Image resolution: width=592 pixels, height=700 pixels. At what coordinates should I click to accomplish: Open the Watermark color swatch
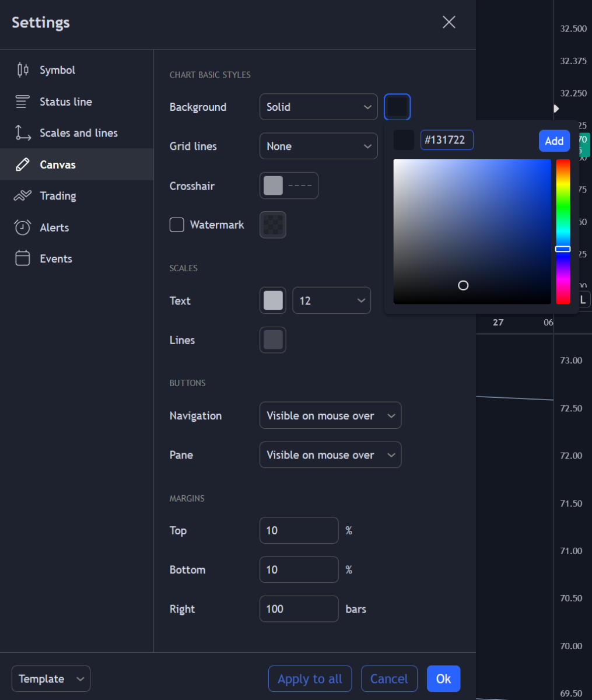273,225
